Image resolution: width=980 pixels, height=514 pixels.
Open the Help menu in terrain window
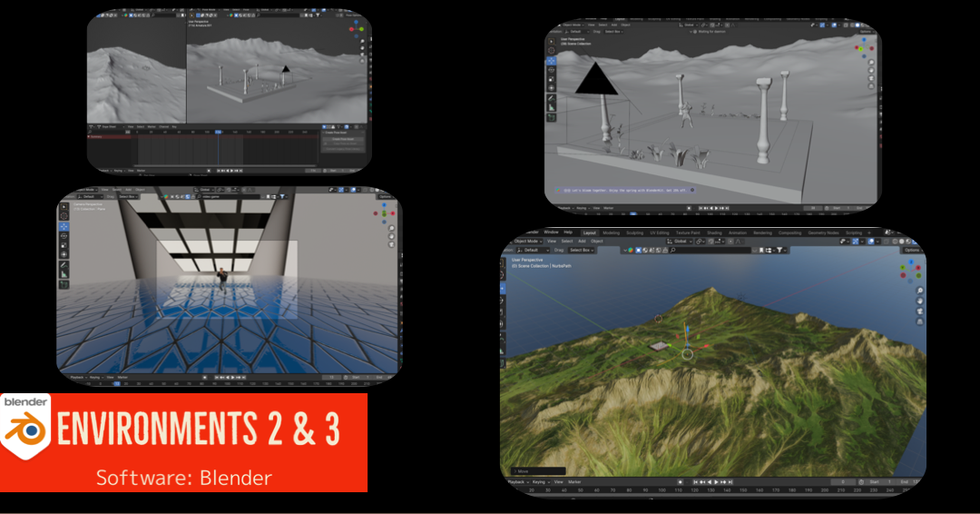point(568,232)
